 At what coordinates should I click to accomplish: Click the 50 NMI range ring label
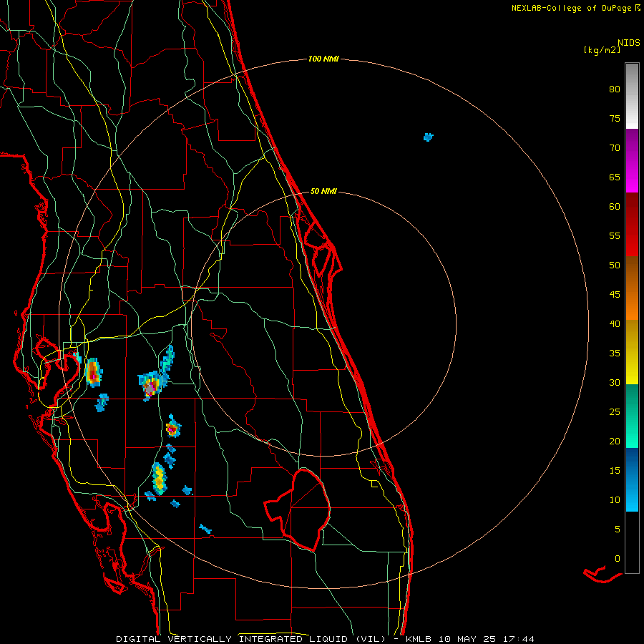[x=323, y=191]
